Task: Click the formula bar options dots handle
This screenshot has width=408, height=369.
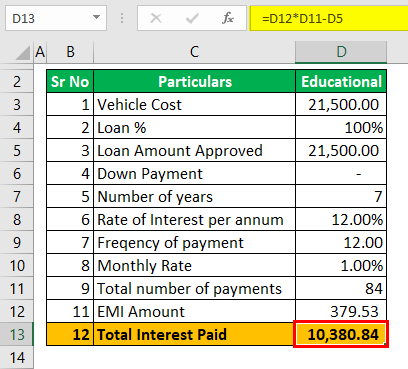Action: (x=122, y=18)
